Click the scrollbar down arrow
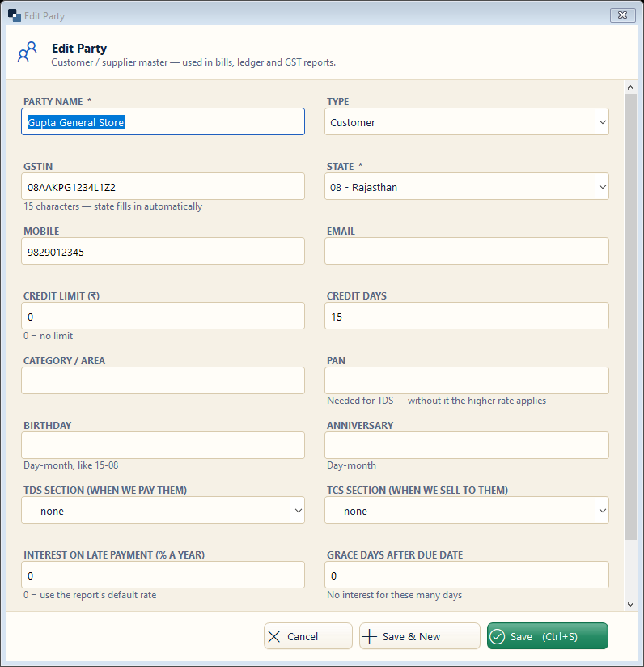Screen dimensions: 644x667 630,605
